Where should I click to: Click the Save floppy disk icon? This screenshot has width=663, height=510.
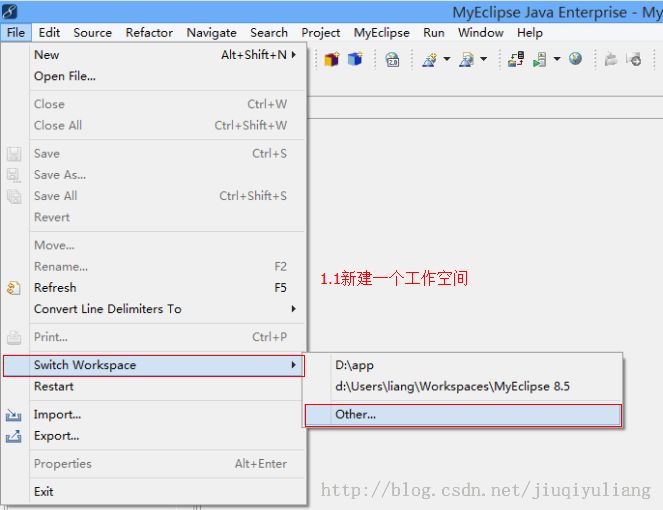pyautogui.click(x=14, y=154)
